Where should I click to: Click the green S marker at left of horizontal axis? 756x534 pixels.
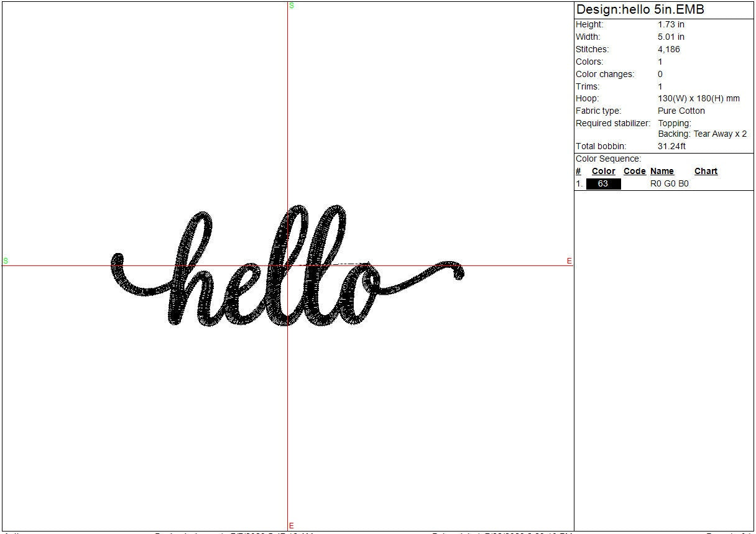[x=6, y=261]
